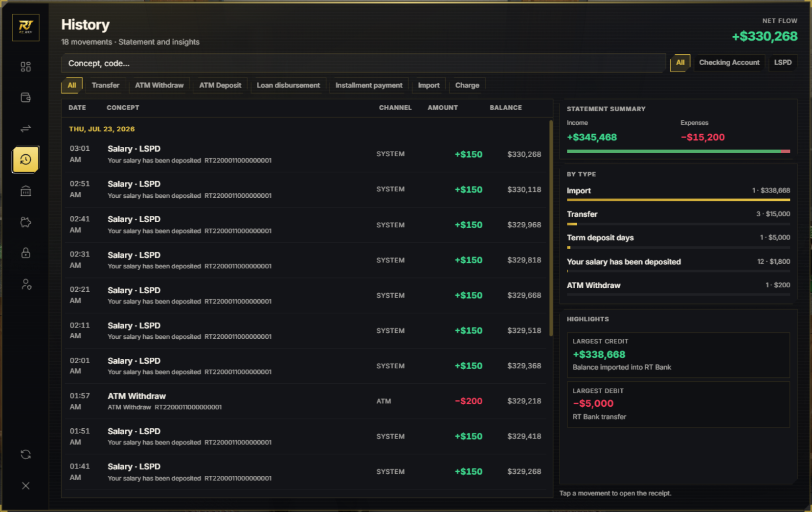Open the 01:57 AM ATM Withdraw receipt
Screen dimensions: 812x512
pos(305,401)
